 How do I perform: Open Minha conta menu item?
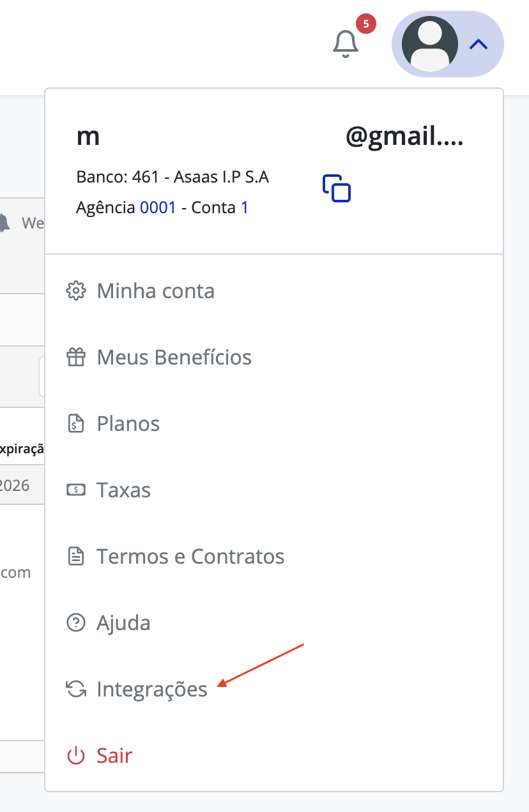point(155,291)
